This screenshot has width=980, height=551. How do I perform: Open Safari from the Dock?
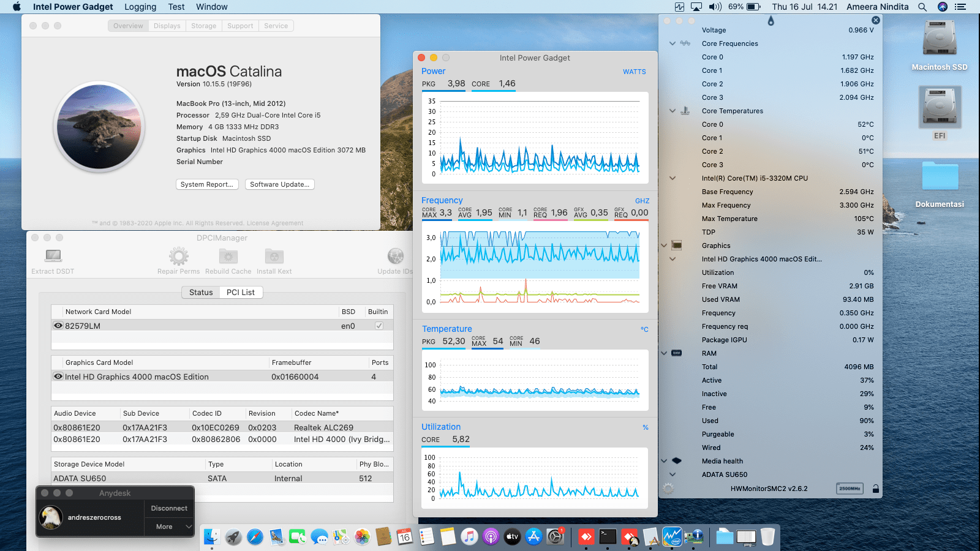coord(255,537)
